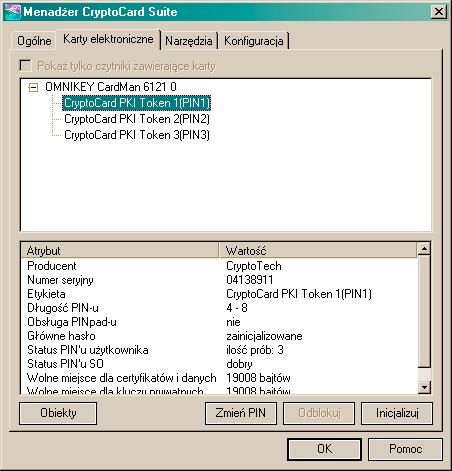Open the Narzędzia tab
This screenshot has width=452, height=471.
pyautogui.click(x=189, y=41)
